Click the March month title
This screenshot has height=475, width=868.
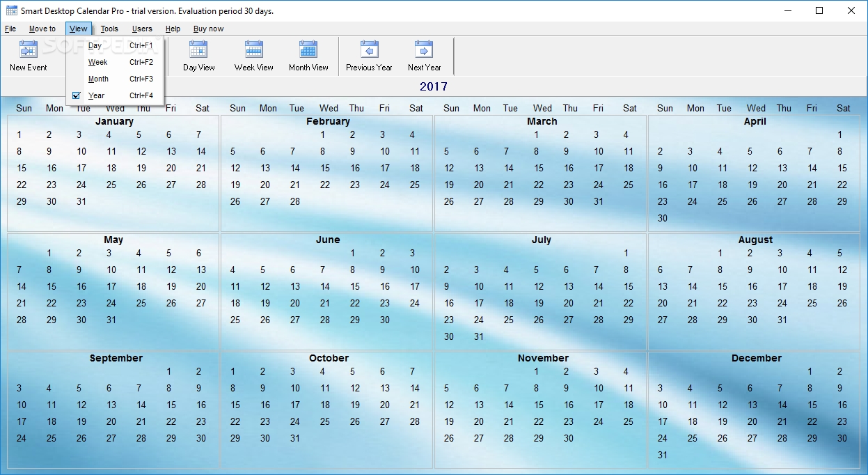coord(542,121)
